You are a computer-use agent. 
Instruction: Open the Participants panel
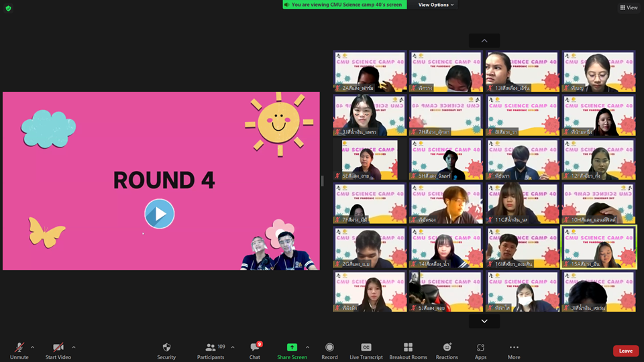211,347
